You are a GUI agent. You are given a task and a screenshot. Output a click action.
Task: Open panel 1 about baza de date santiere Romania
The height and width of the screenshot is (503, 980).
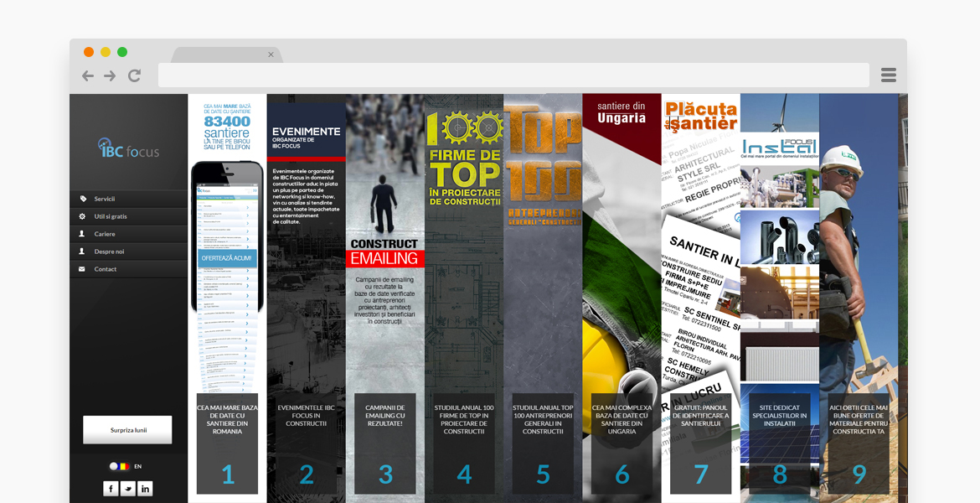[x=227, y=443]
